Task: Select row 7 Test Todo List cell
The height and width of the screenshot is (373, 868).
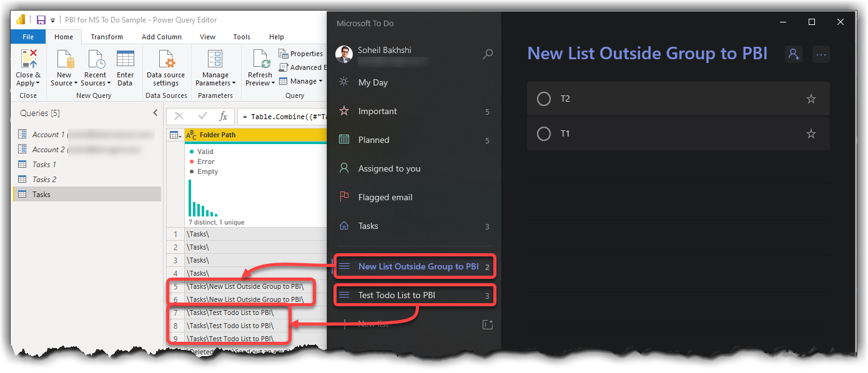Action: (255, 312)
